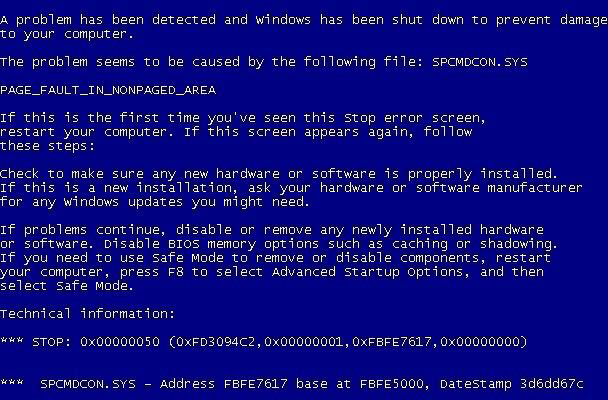The height and width of the screenshot is (400, 608).
Task: Click the PAGE_FAULT_IN_NONPAGED_AREA error text
Action: [108, 90]
